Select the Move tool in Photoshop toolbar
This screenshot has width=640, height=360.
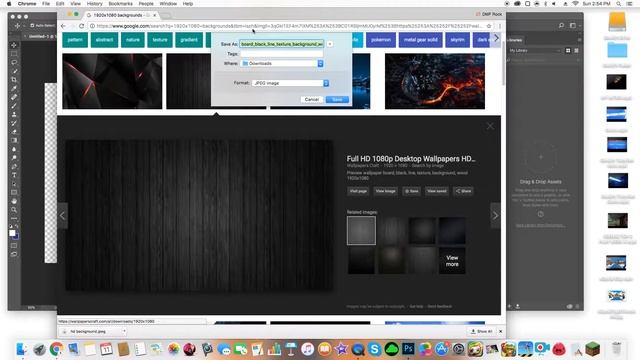click(x=14, y=45)
